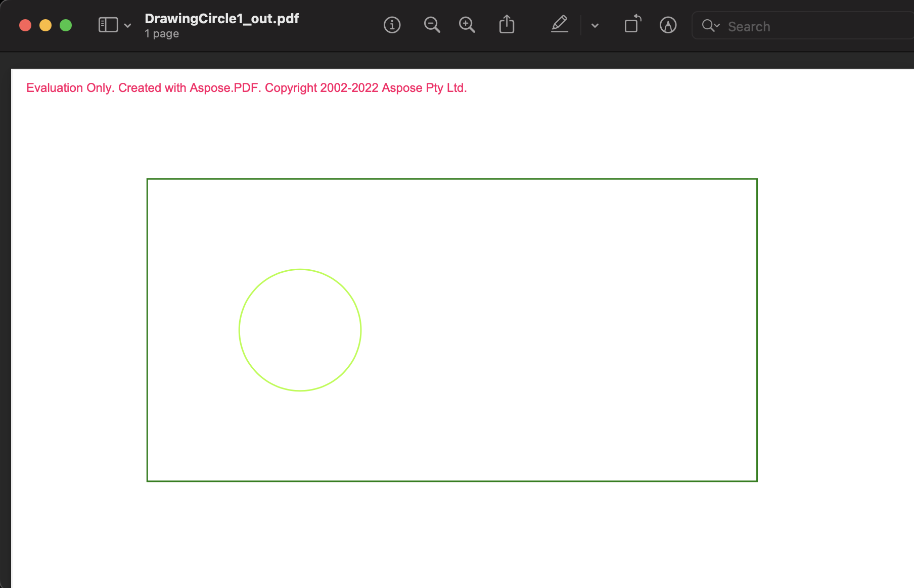Toggle the sidebar panel visibility
This screenshot has height=588, width=914.
(107, 24)
